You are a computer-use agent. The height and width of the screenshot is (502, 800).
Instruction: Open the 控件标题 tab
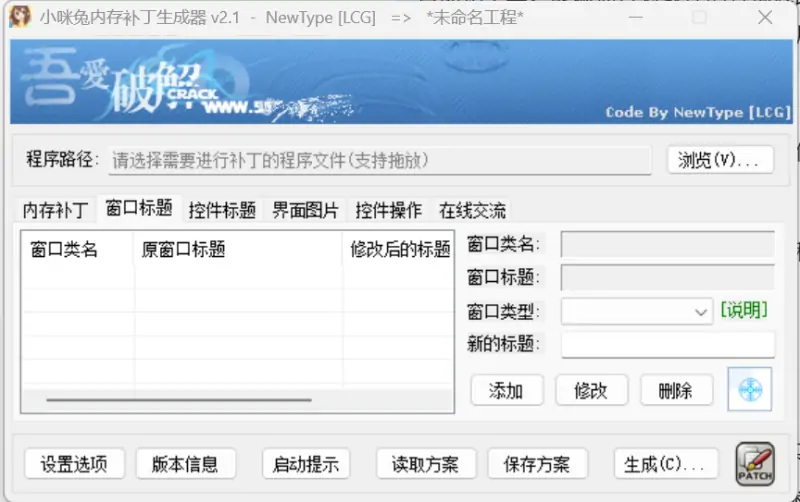click(x=222, y=211)
